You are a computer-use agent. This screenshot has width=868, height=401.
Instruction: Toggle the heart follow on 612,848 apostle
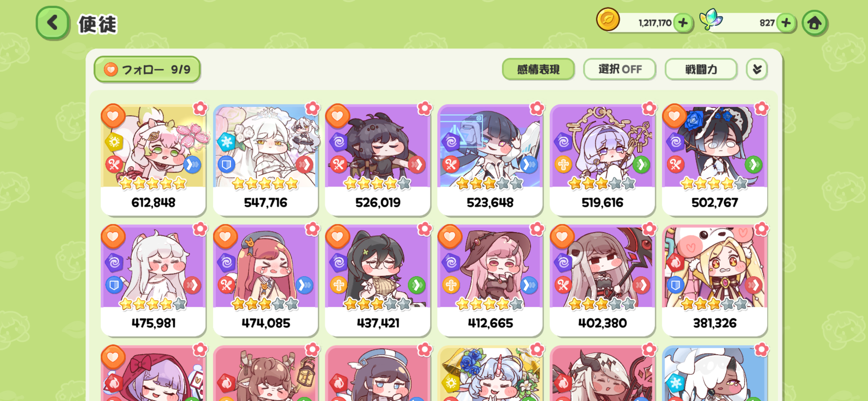point(113,116)
